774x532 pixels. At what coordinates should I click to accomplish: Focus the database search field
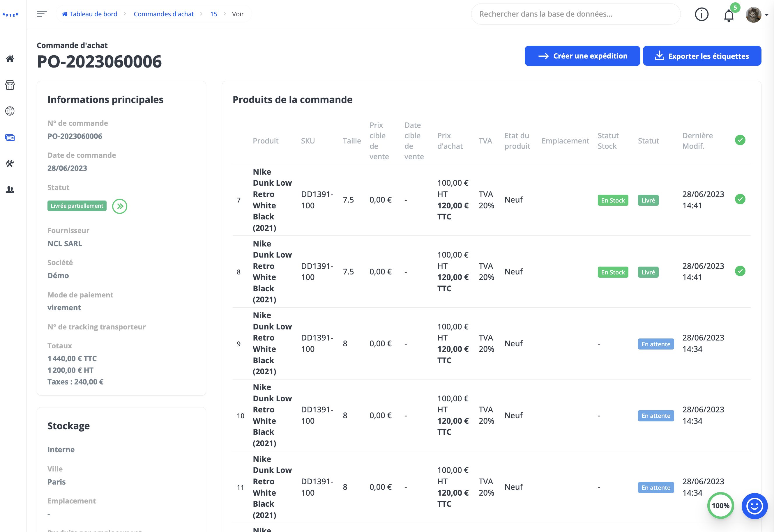tap(575, 14)
